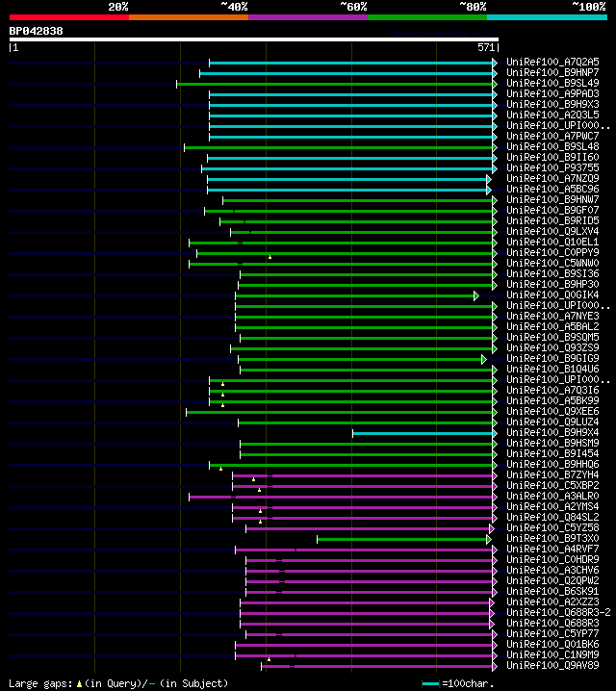This screenshot has height=691, width=616.
Task: Click the orange segment of the identity scale
Action: point(189,17)
